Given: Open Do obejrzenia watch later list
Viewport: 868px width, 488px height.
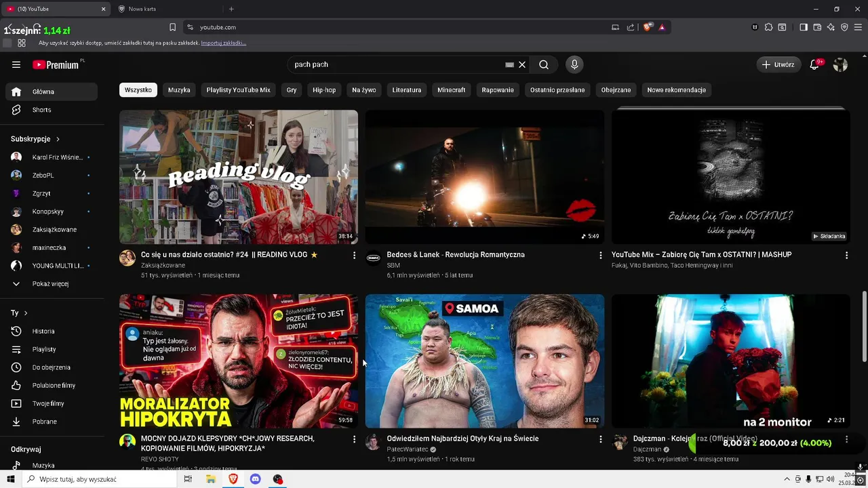Looking at the screenshot, I should [x=52, y=367].
